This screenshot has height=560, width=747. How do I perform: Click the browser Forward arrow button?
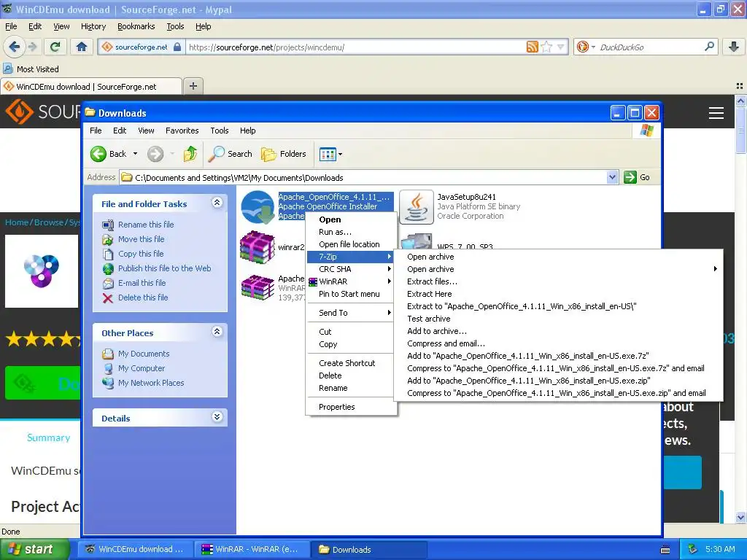tap(32, 47)
